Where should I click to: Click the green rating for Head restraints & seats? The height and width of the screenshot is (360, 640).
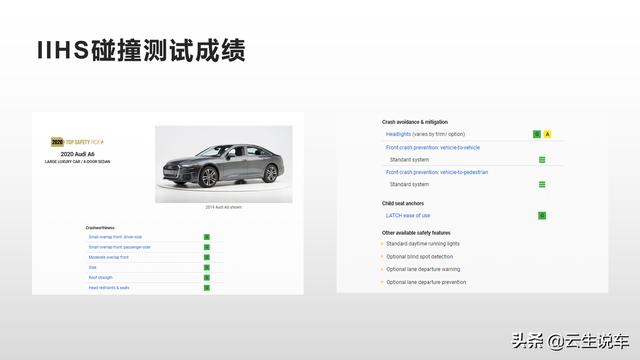point(207,288)
